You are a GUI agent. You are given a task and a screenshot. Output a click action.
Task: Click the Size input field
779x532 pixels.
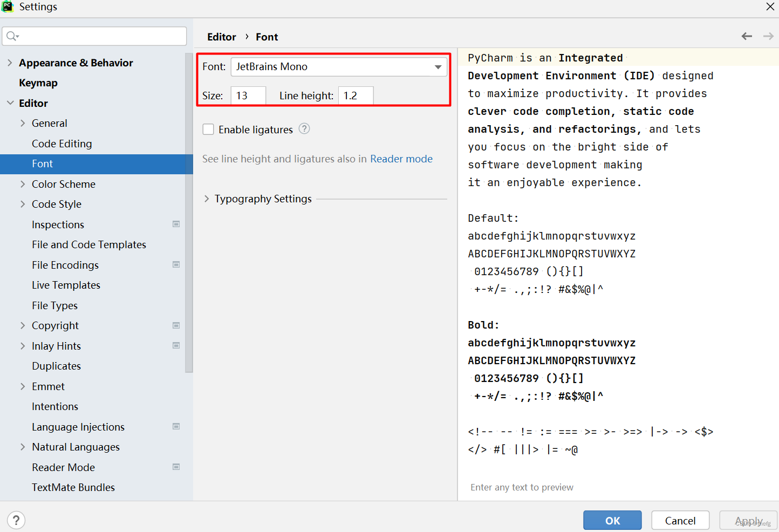coord(248,96)
